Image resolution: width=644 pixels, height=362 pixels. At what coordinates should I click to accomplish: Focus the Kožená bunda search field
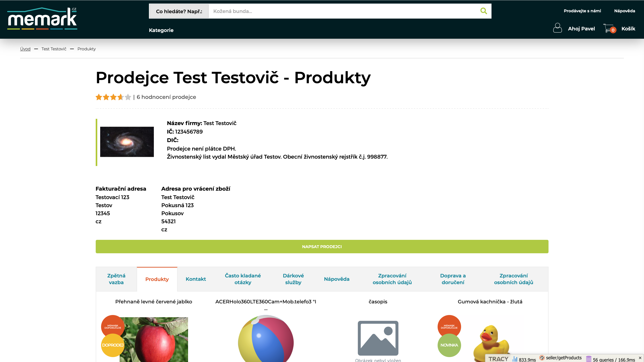pyautogui.click(x=343, y=11)
